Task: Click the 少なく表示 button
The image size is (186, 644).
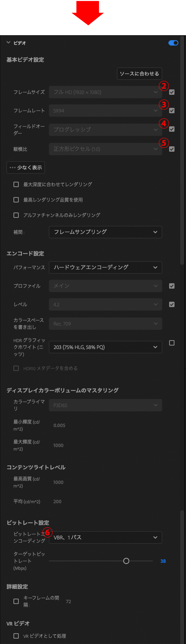Action: coord(26,167)
